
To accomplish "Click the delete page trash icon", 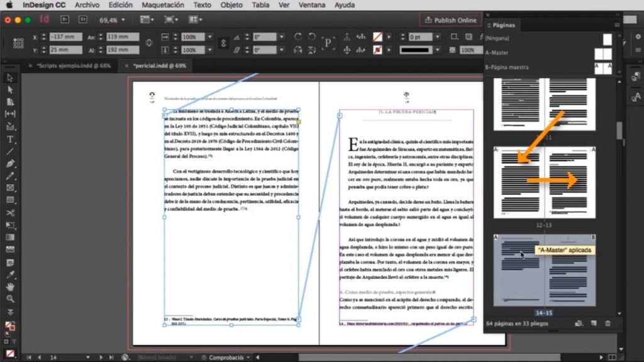I will 608,324.
